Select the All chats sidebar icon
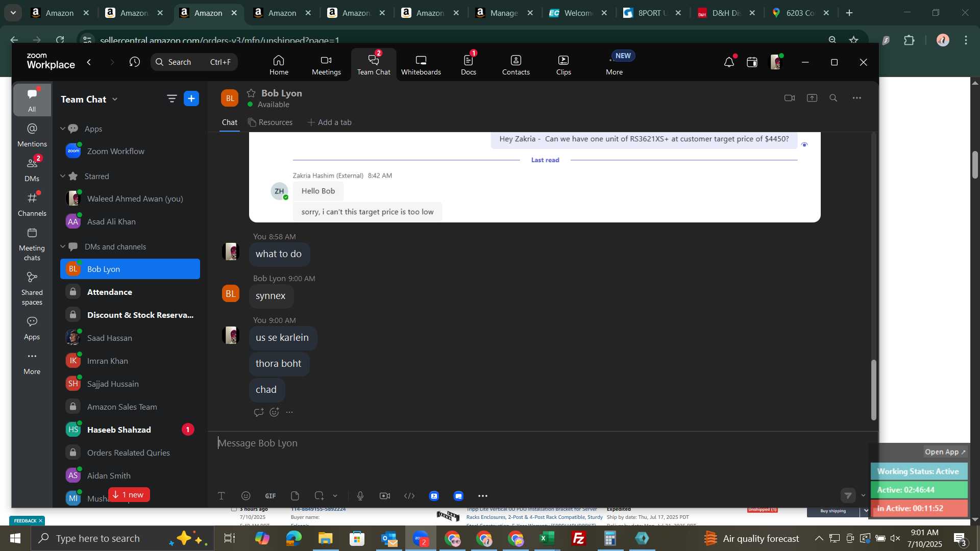This screenshot has width=980, height=551. tap(32, 100)
